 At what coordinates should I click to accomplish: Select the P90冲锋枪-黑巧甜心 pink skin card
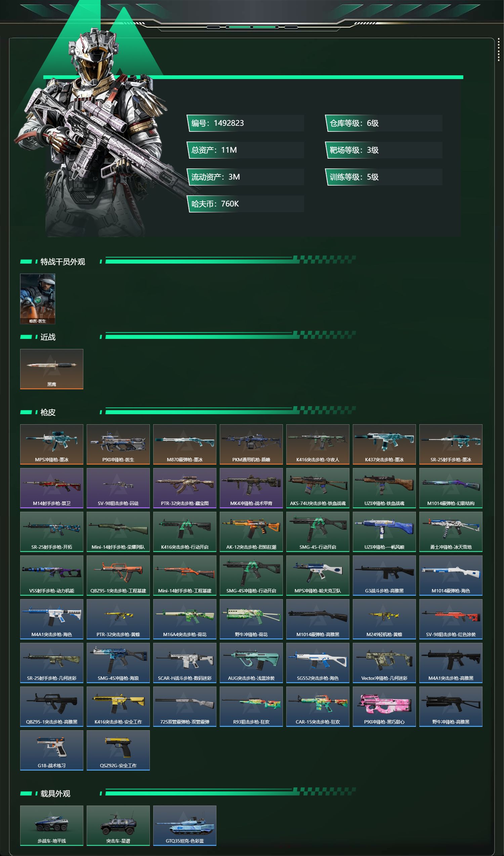(384, 707)
